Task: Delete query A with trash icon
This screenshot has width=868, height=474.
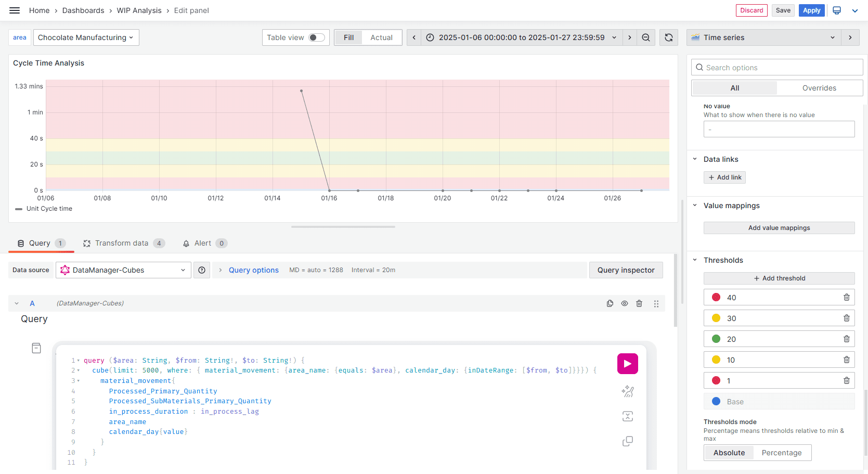Action: pos(639,303)
